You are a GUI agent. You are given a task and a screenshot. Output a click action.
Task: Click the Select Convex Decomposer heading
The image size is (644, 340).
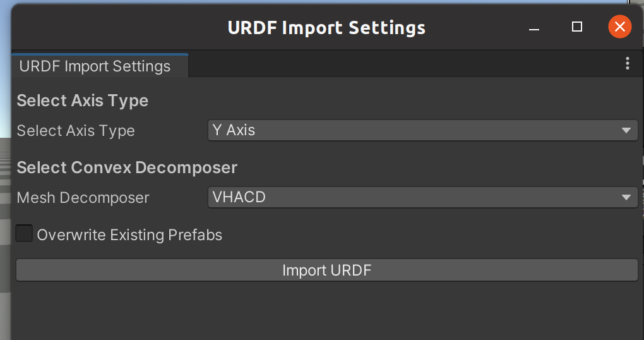coord(127,167)
